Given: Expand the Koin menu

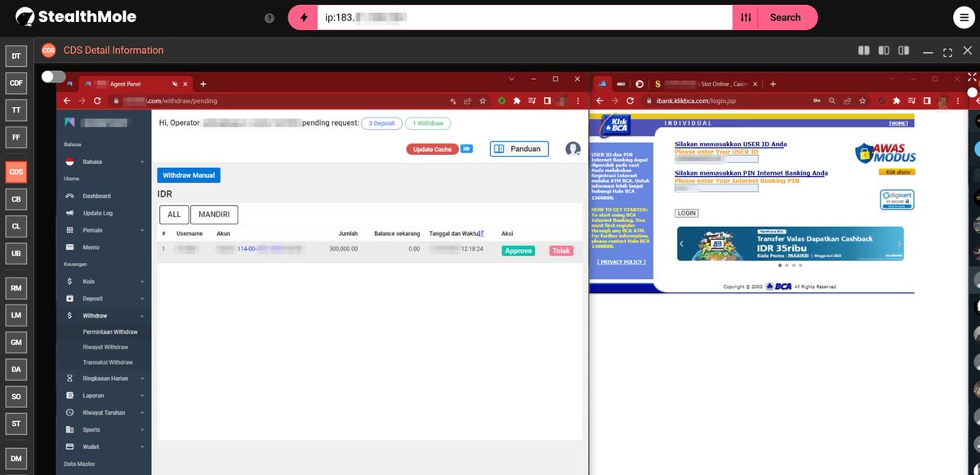Looking at the screenshot, I should [x=104, y=282].
